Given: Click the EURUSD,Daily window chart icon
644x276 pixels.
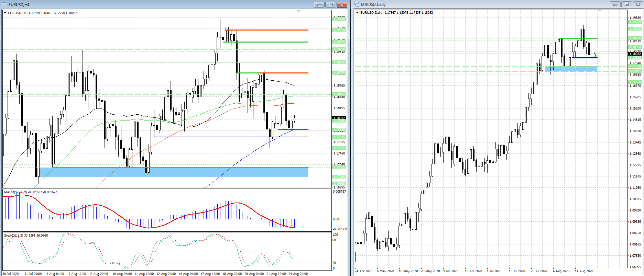Looking at the screenshot, I should 357,4.
